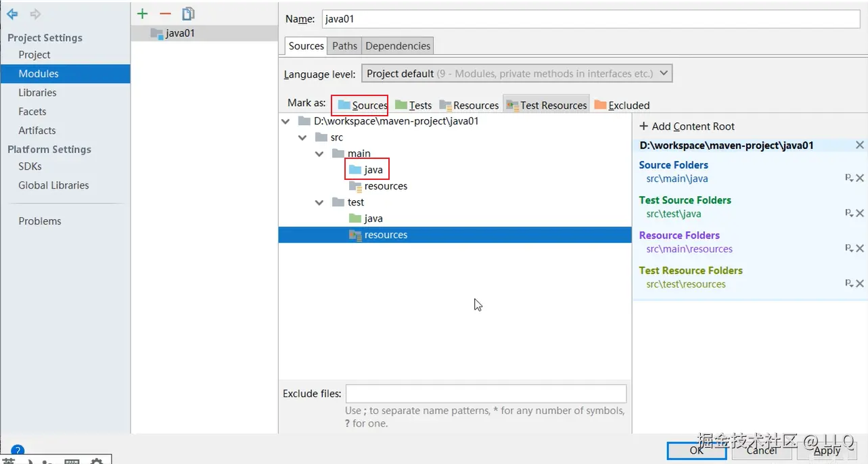
Task: Click the OK button
Action: [x=697, y=450]
